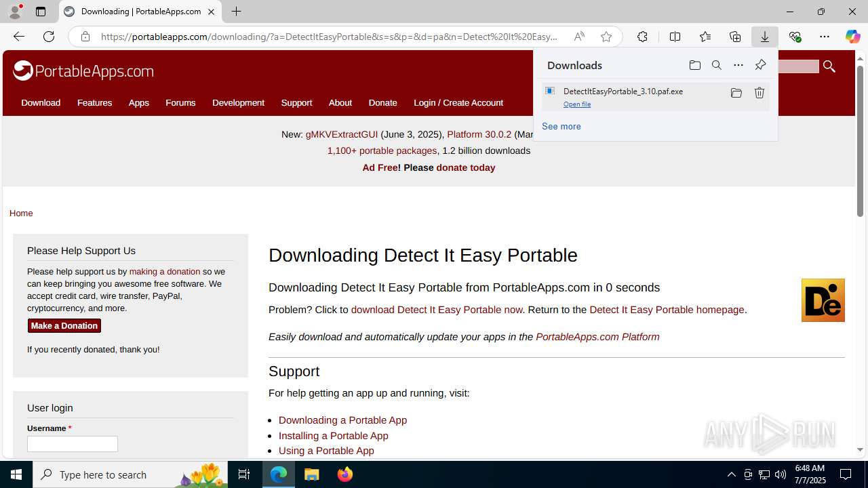Go back to previous page
Image resolution: width=868 pixels, height=488 pixels.
tap(19, 37)
